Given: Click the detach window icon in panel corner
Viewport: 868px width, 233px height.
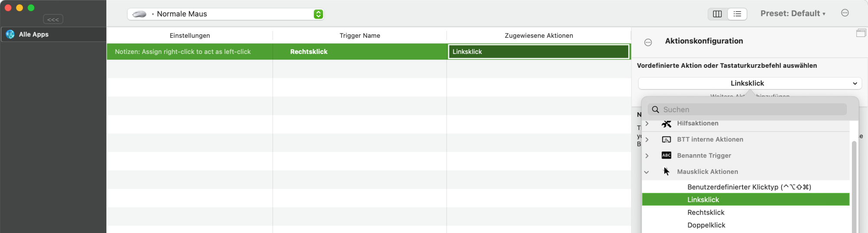Looking at the screenshot, I should tap(861, 33).
